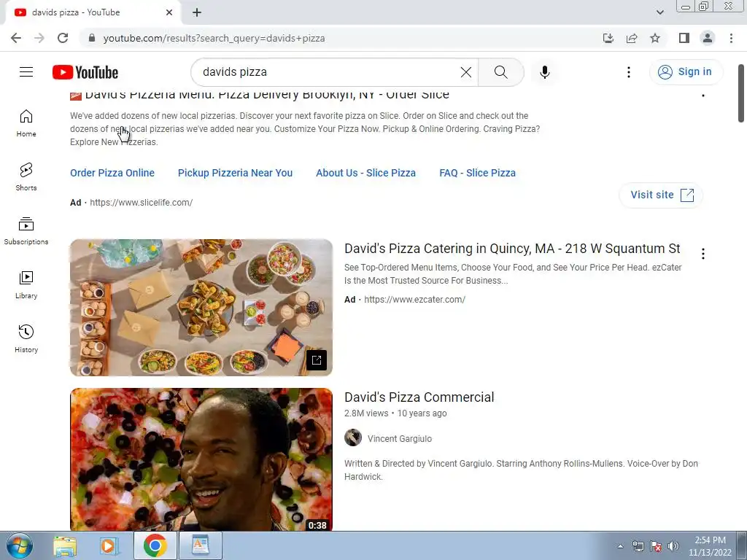Image resolution: width=747 pixels, height=560 pixels.
Task: Go to YouTube home via logo
Action: coord(85,72)
